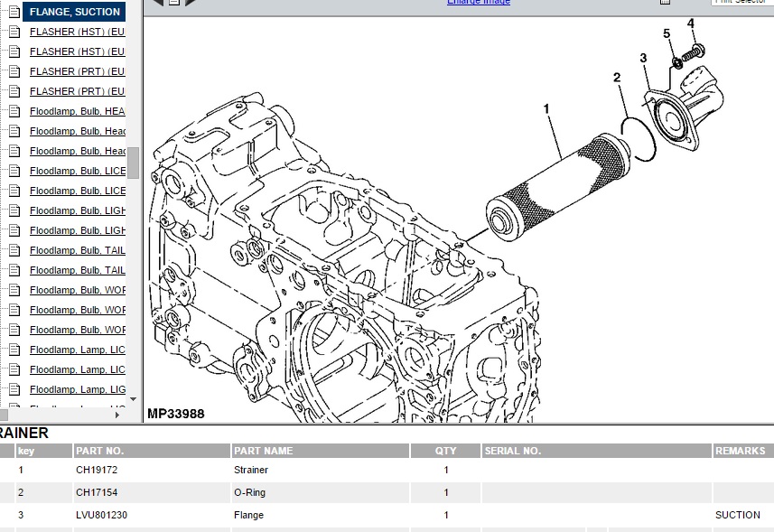Select part number CH17154
Viewport: 774px width, 532px height.
click(x=97, y=492)
